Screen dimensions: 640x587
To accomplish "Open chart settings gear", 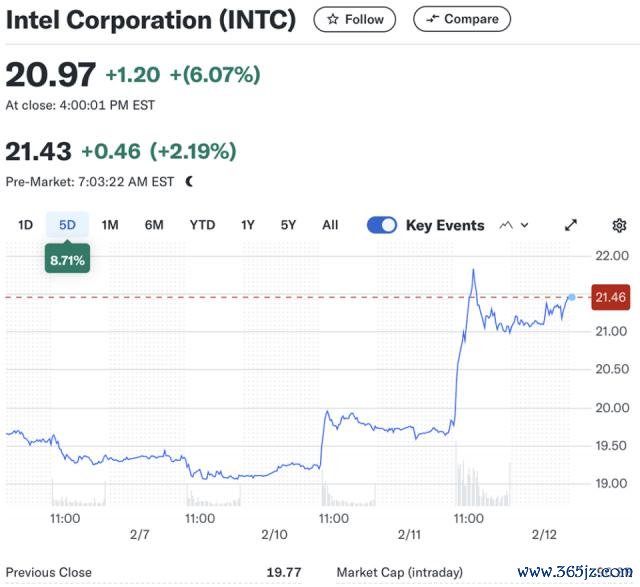I will tap(619, 225).
